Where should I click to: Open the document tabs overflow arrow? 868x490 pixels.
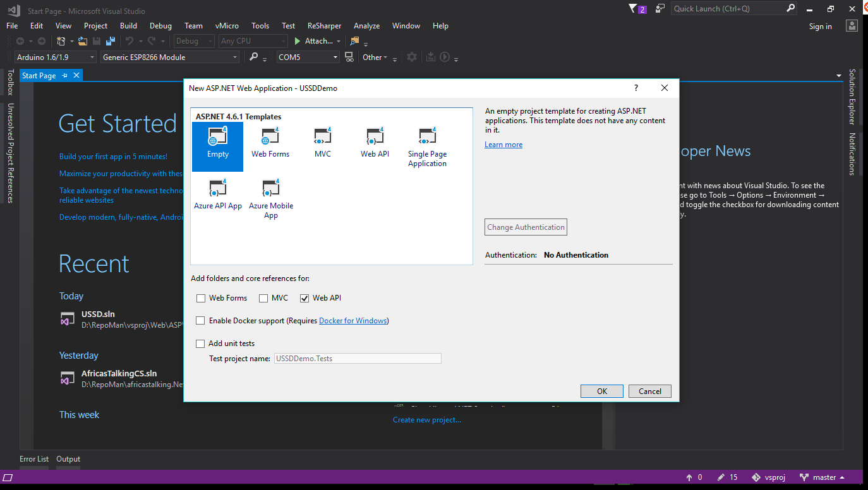[839, 75]
